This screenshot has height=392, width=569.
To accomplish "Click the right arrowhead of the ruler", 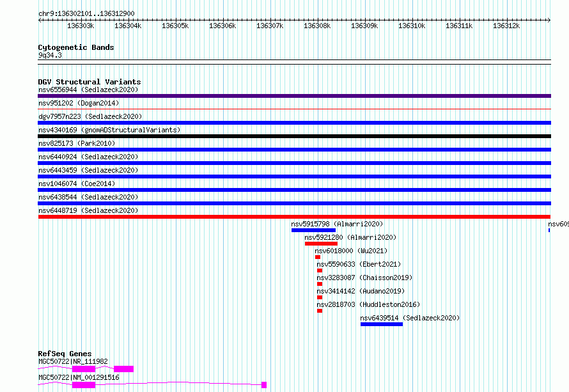I will tap(549, 20).
